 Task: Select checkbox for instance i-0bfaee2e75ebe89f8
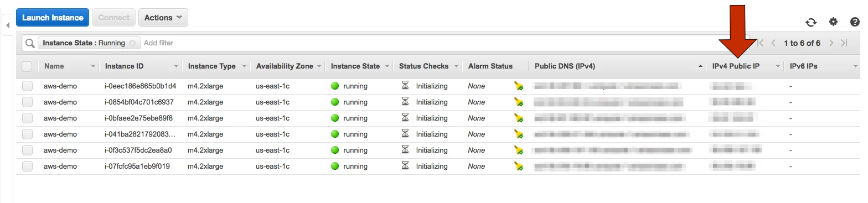click(27, 118)
